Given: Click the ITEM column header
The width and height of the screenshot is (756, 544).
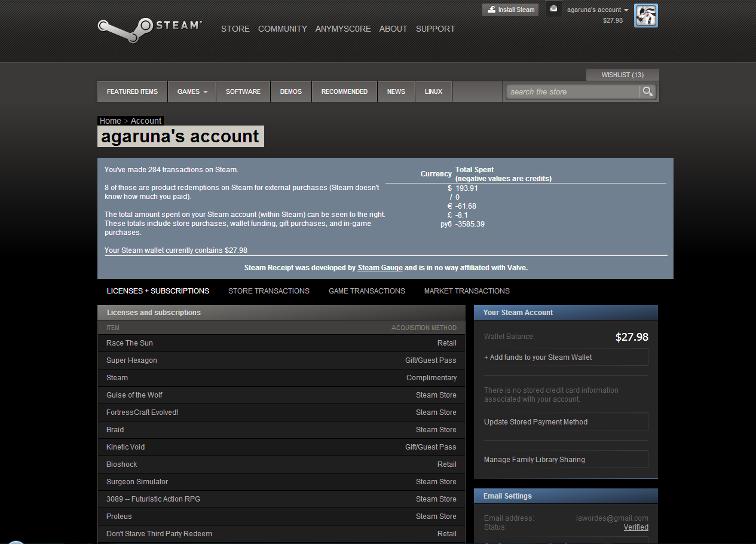Looking at the screenshot, I should click(113, 328).
